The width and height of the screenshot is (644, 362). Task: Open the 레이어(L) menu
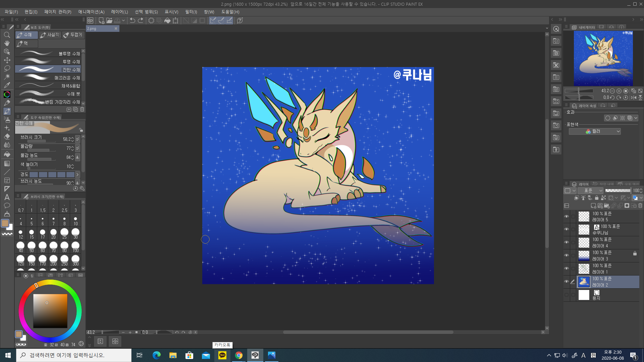click(119, 12)
